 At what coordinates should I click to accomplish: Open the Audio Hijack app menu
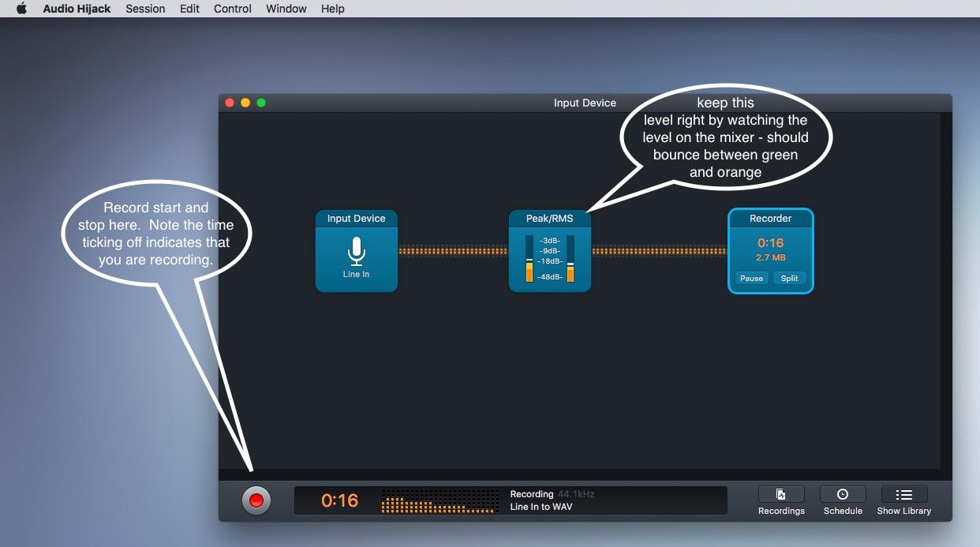point(77,9)
